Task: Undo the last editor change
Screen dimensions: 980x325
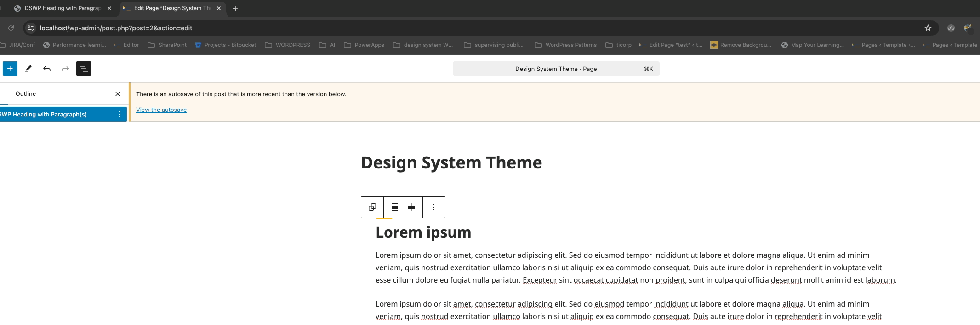Action: [47, 69]
